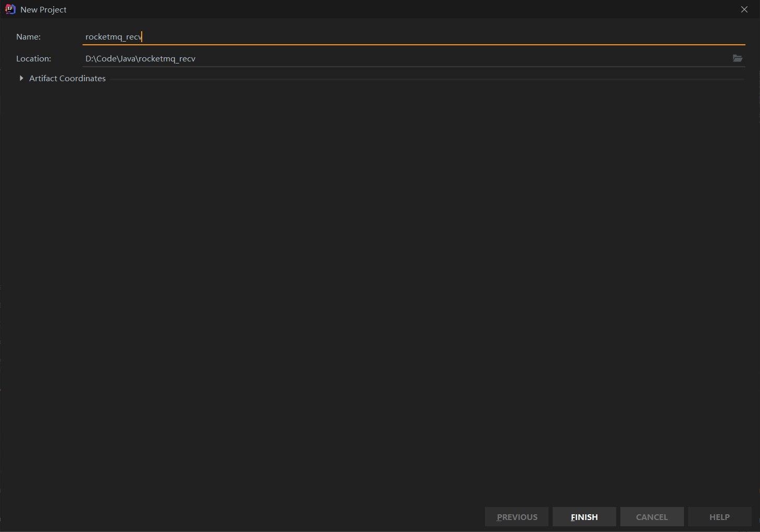Close the New Project dialog with X

click(x=744, y=9)
